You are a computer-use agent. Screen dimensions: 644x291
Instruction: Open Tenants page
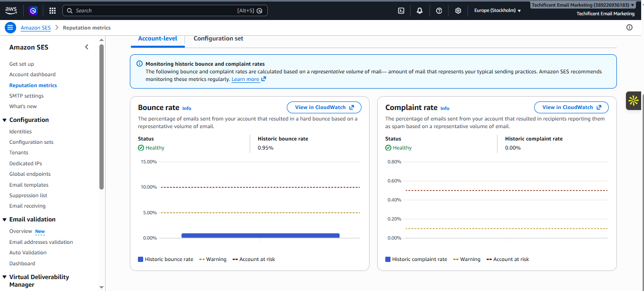(19, 152)
